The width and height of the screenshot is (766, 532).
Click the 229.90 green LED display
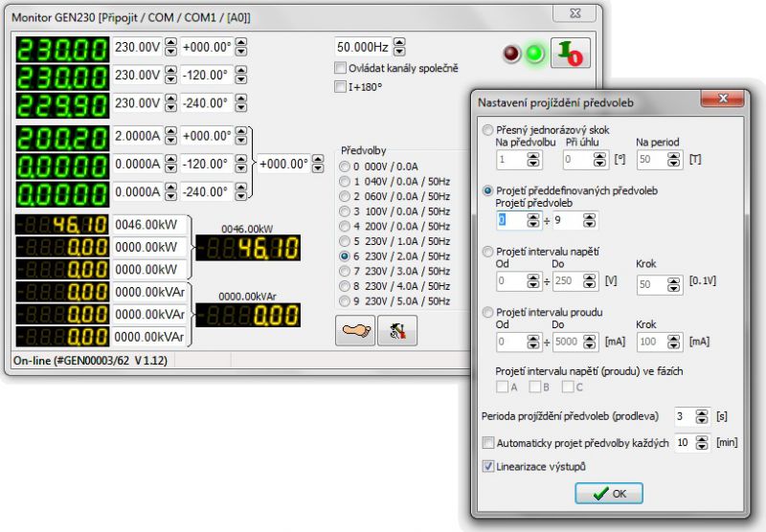[62, 105]
